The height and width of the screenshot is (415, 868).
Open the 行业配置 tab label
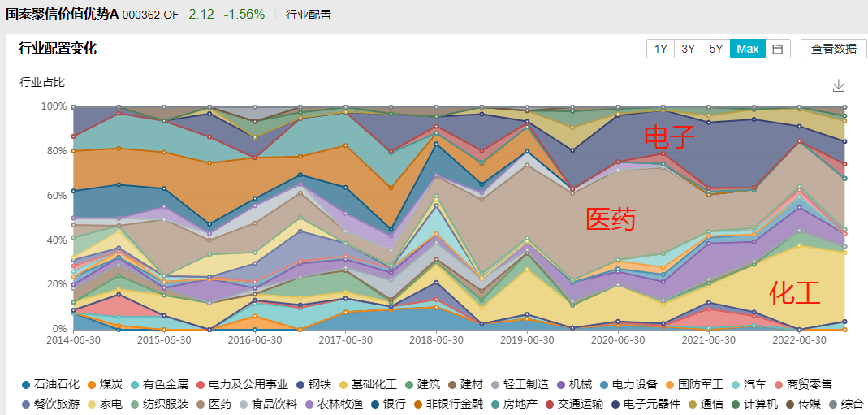point(309,15)
